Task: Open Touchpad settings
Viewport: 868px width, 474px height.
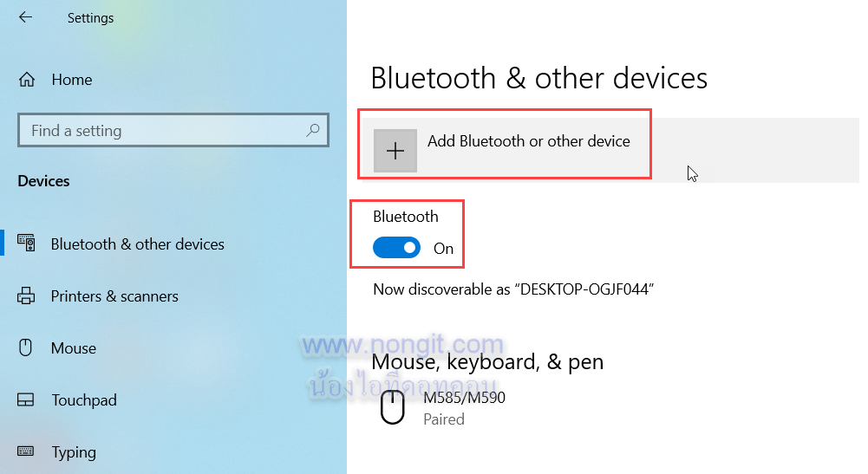Action: [x=84, y=399]
